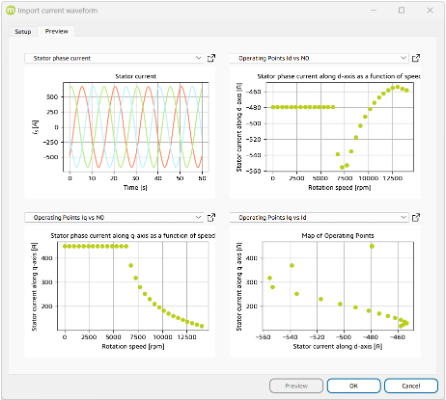Pop out the Iq vs Id chart

[x=416, y=218]
